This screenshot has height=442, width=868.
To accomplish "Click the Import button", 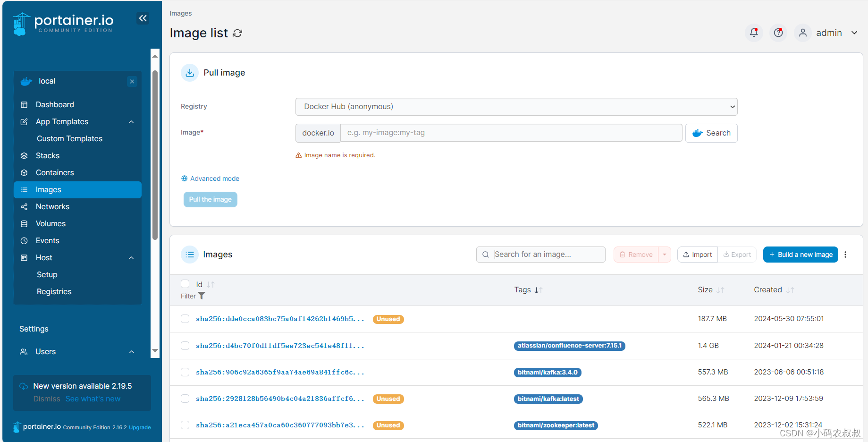I will coord(698,255).
